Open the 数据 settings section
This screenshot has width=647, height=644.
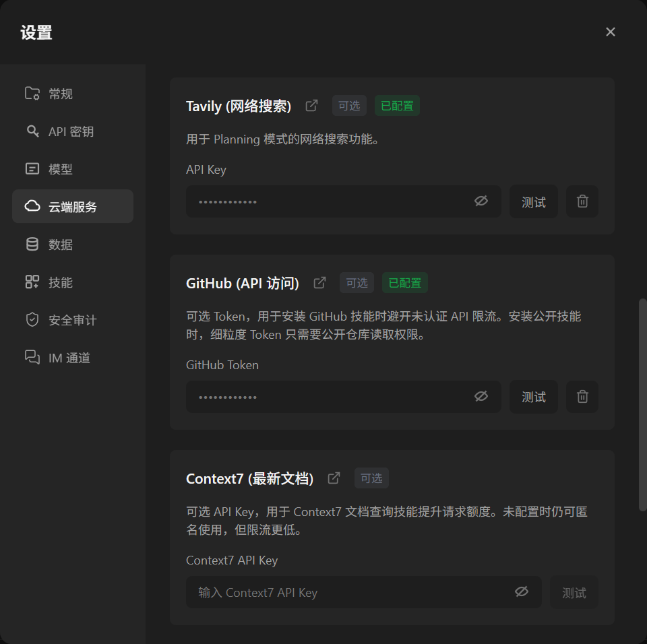(x=73, y=245)
